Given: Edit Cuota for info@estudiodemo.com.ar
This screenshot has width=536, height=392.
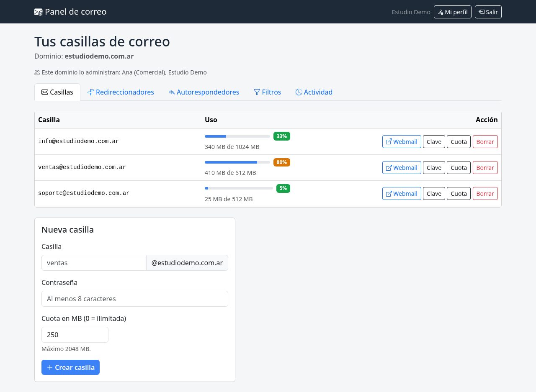Looking at the screenshot, I should [459, 142].
